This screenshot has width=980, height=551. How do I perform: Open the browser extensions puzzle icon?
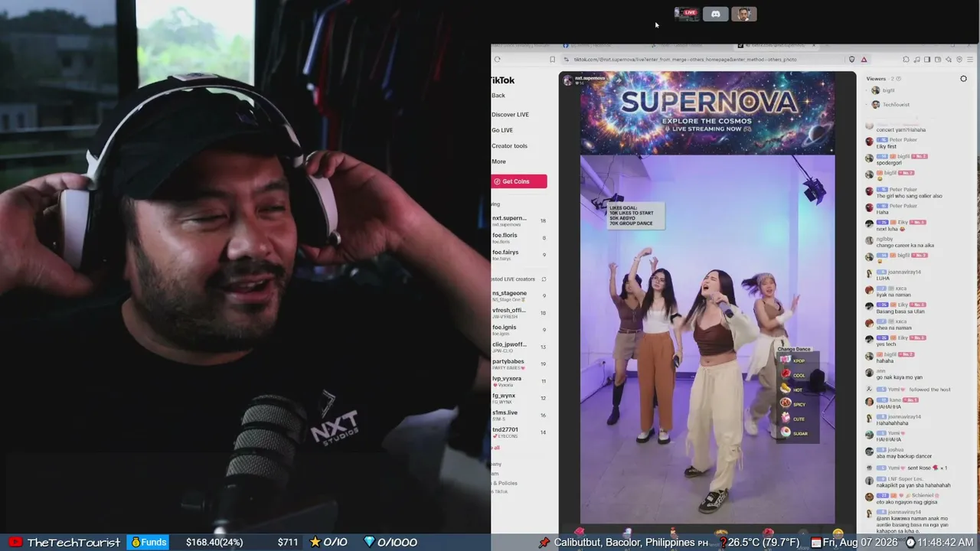[x=906, y=60]
